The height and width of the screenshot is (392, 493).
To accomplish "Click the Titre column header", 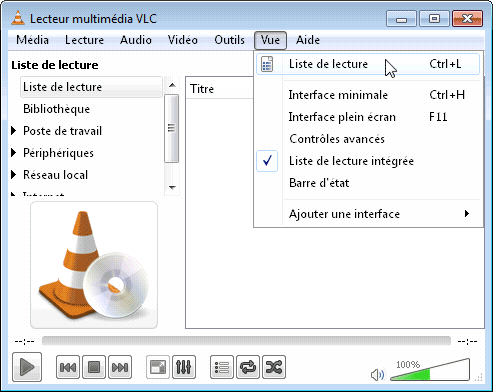I will (x=220, y=89).
